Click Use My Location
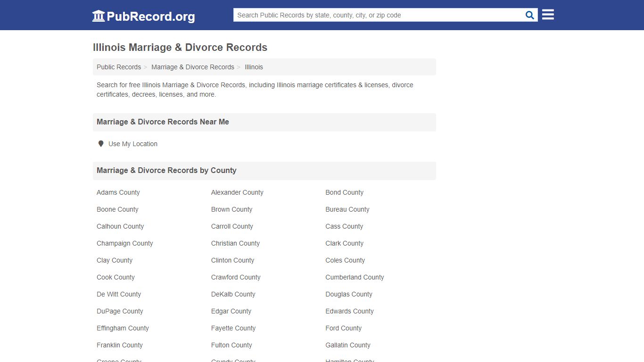Viewport: 644px width, 362px height. (x=133, y=144)
